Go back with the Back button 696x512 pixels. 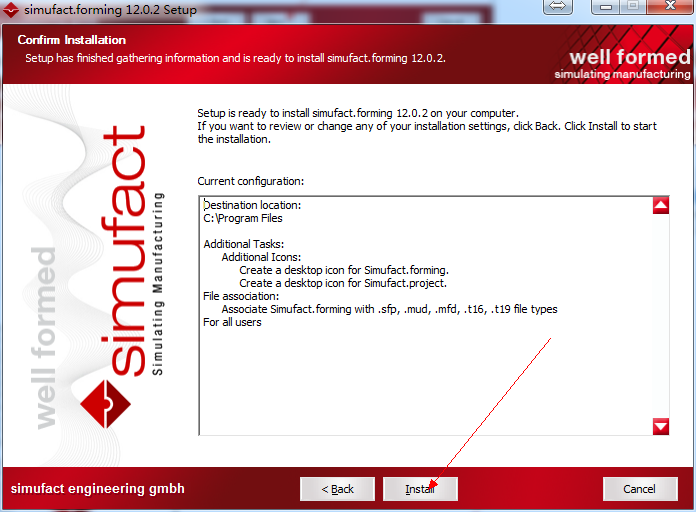(x=337, y=489)
